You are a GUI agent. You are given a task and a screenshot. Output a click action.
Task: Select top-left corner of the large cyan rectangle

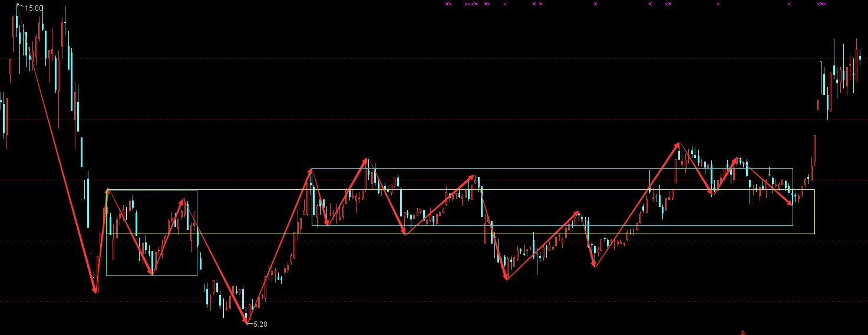(x=312, y=169)
